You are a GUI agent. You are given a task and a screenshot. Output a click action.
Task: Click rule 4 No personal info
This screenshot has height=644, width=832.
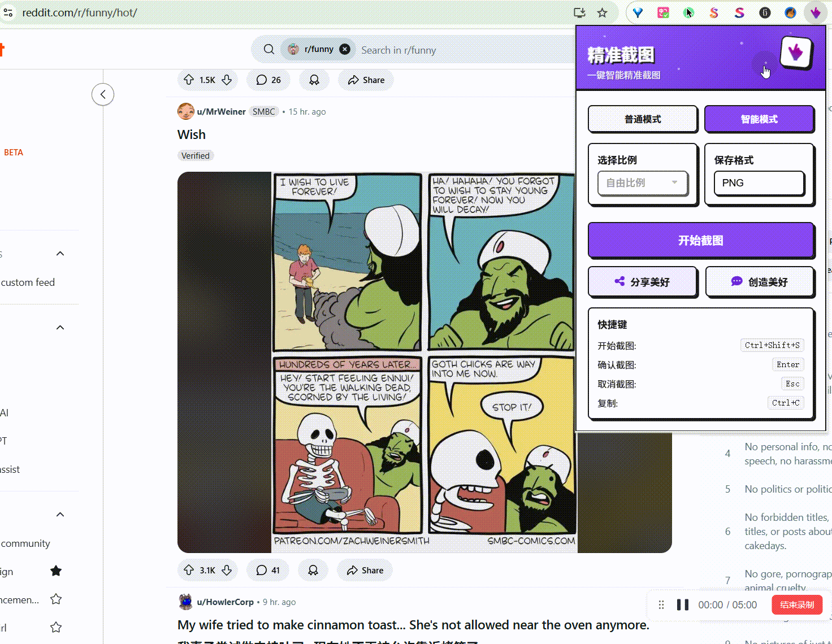tap(778, 454)
